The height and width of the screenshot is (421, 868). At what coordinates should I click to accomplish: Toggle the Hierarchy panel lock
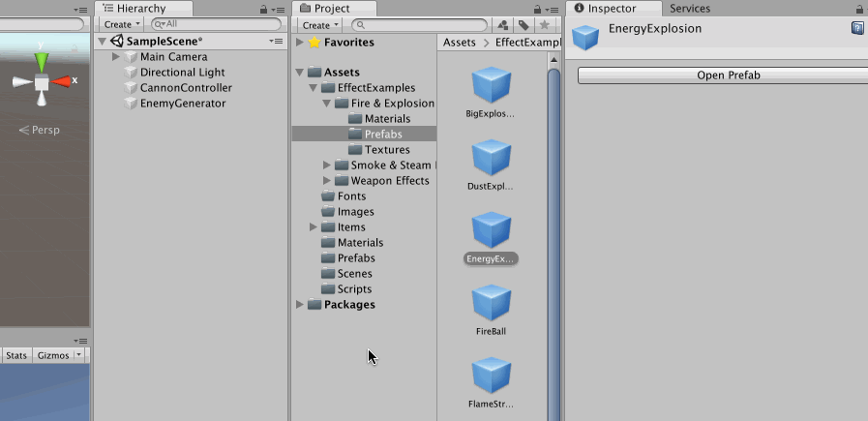pyautogui.click(x=264, y=9)
